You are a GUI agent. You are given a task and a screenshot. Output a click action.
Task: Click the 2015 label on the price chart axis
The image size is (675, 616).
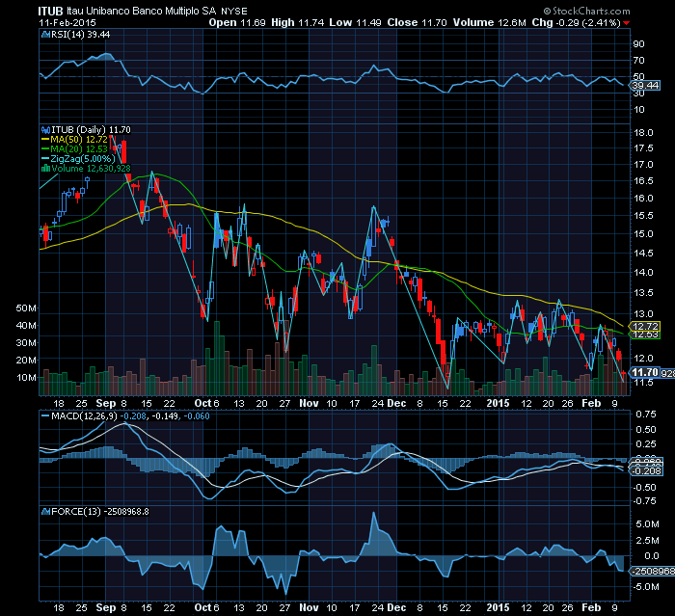498,403
